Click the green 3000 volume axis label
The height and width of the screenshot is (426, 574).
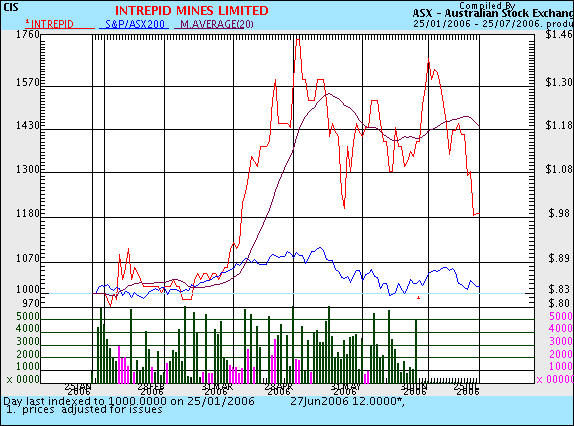tap(27, 342)
